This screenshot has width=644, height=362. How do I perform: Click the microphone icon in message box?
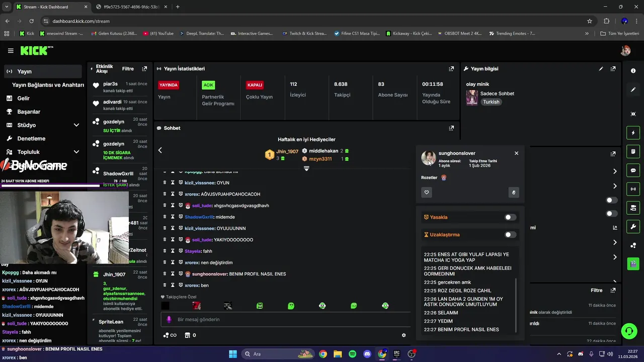point(169,319)
